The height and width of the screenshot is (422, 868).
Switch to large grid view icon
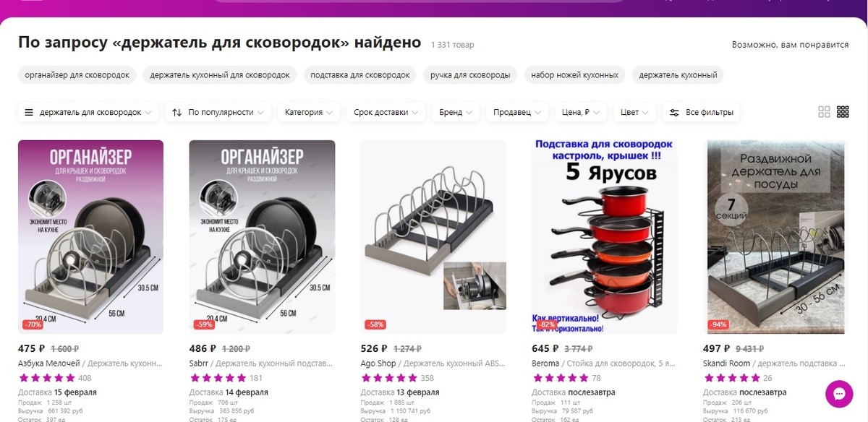click(824, 112)
